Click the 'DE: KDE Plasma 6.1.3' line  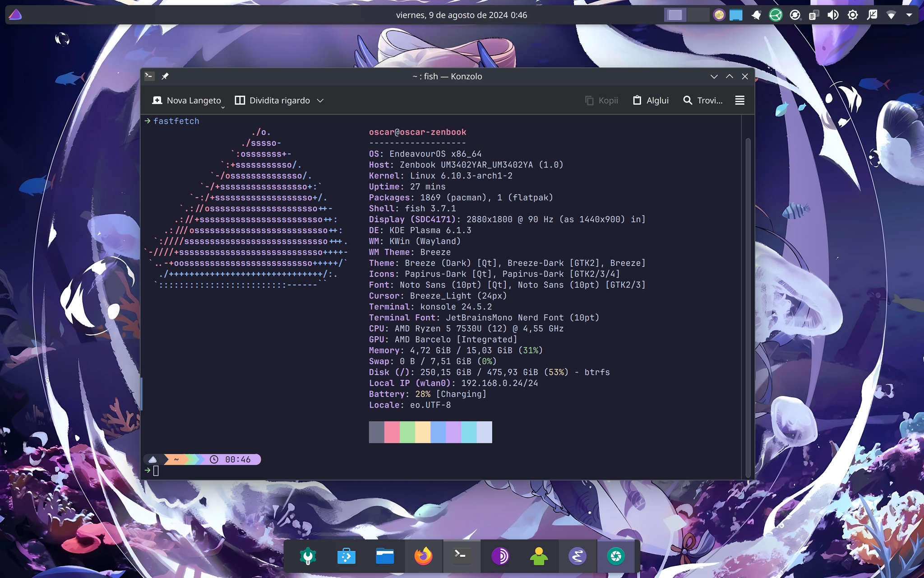tap(420, 230)
